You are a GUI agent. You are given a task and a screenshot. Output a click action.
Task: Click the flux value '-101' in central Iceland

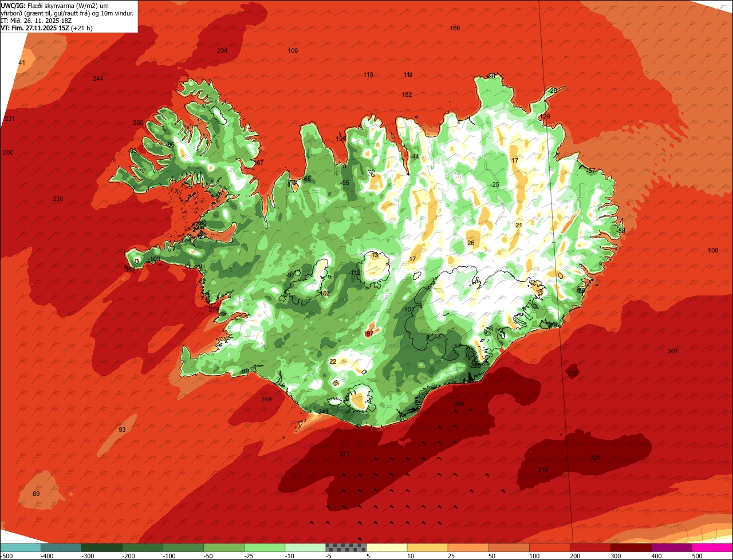click(408, 309)
